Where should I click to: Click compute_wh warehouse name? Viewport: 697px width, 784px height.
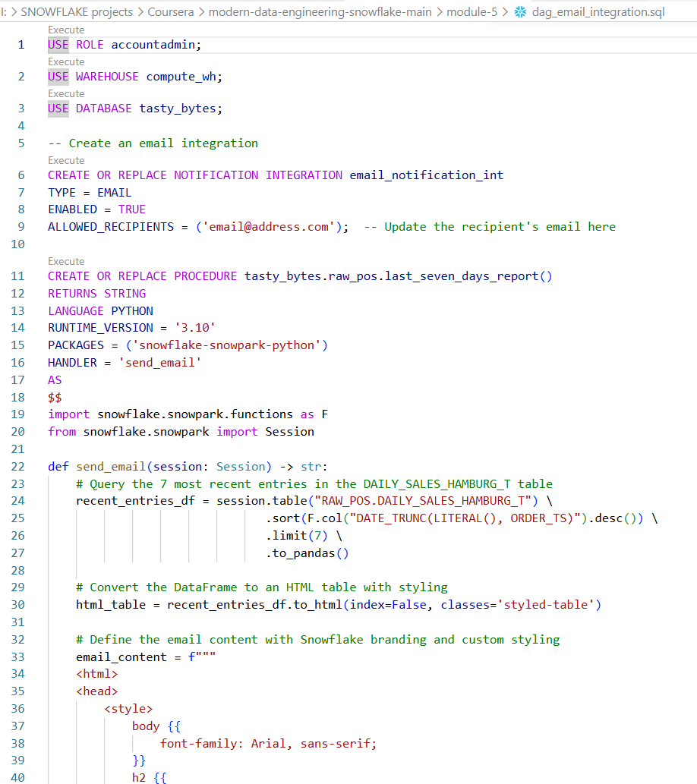pyautogui.click(x=181, y=77)
